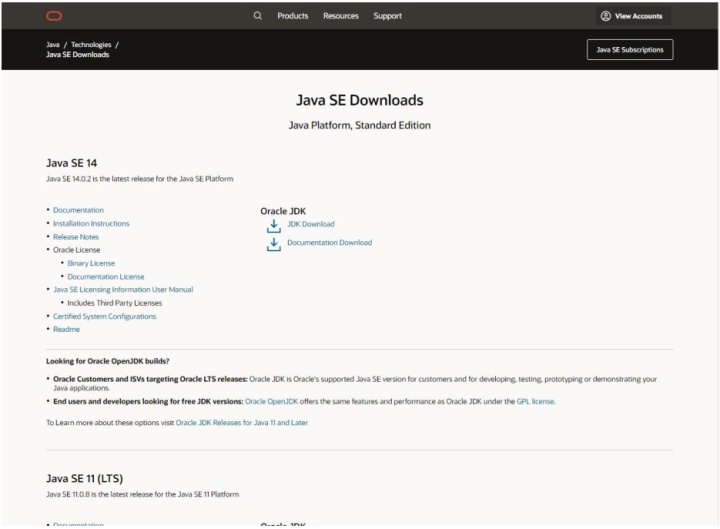
Task: Click Java SE Downloads breadcrumb text
Action: click(78, 54)
